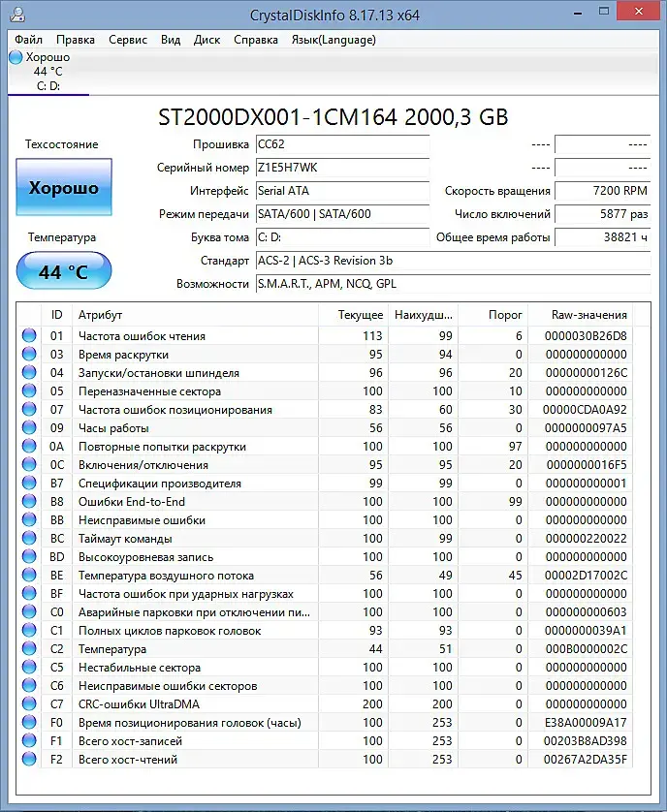This screenshot has width=667, height=812.
Task: Click status orb of row 0C Включения/отключения
Action: pos(29,464)
